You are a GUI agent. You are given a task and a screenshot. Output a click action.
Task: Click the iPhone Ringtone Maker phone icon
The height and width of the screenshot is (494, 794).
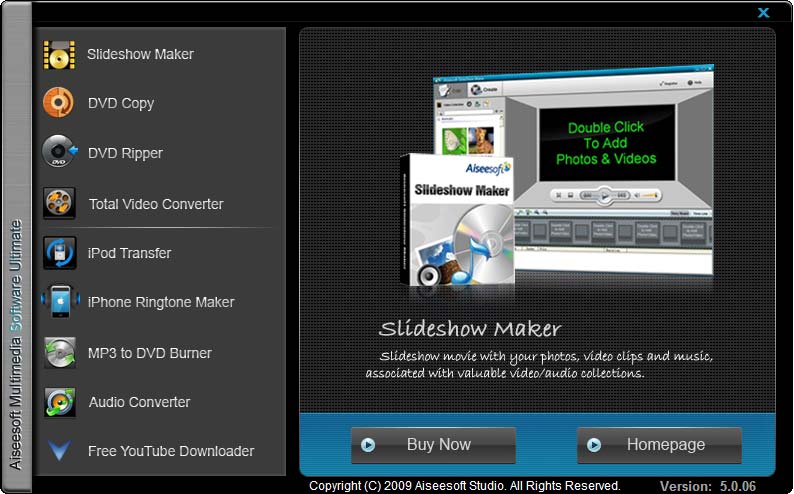click(59, 302)
